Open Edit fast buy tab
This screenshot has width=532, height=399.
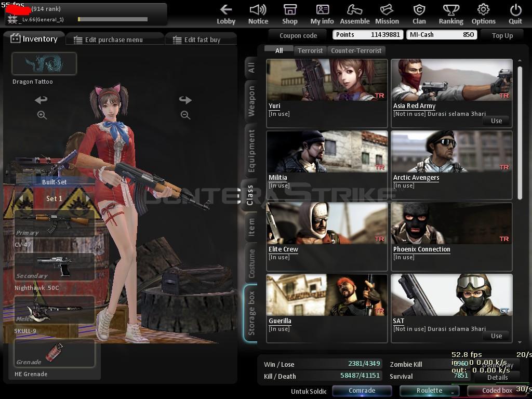201,39
